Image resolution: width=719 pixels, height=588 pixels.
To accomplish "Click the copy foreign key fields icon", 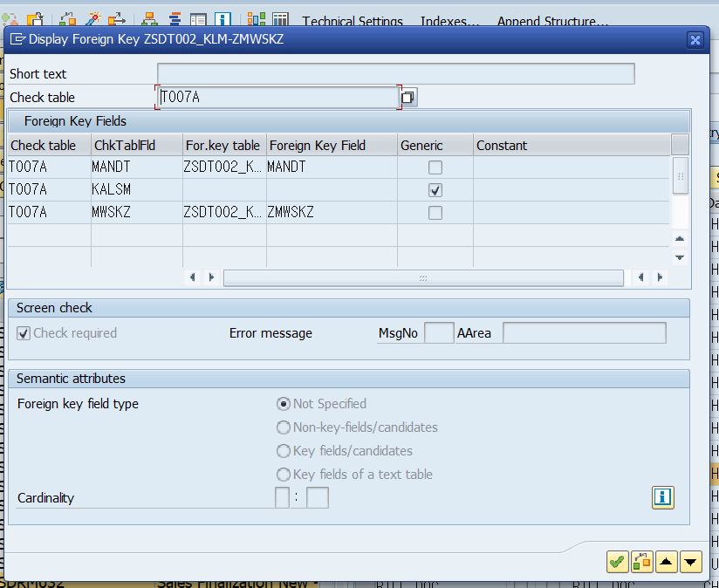I will [x=641, y=562].
